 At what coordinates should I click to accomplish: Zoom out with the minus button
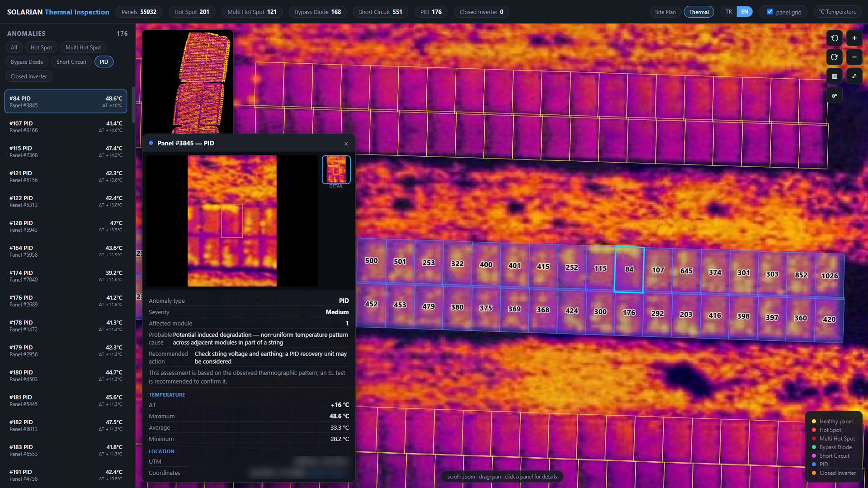[854, 57]
